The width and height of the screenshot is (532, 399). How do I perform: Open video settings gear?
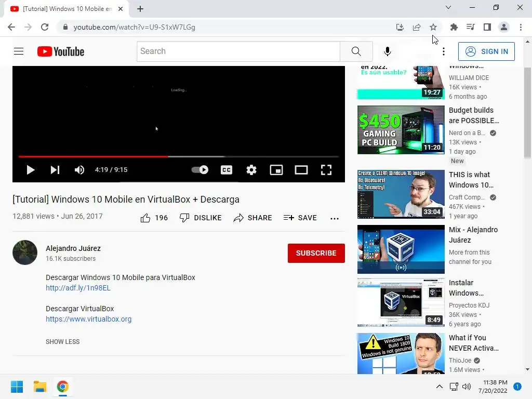251,170
